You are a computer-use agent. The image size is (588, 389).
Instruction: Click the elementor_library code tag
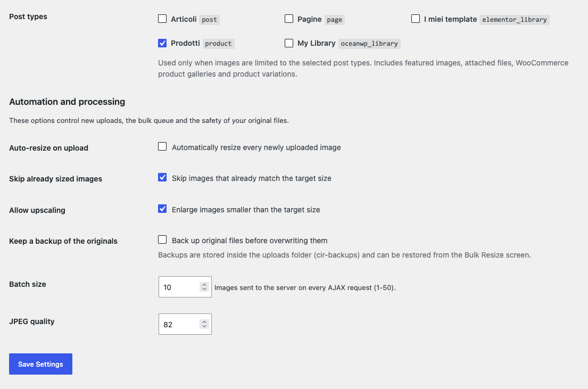coord(514,20)
